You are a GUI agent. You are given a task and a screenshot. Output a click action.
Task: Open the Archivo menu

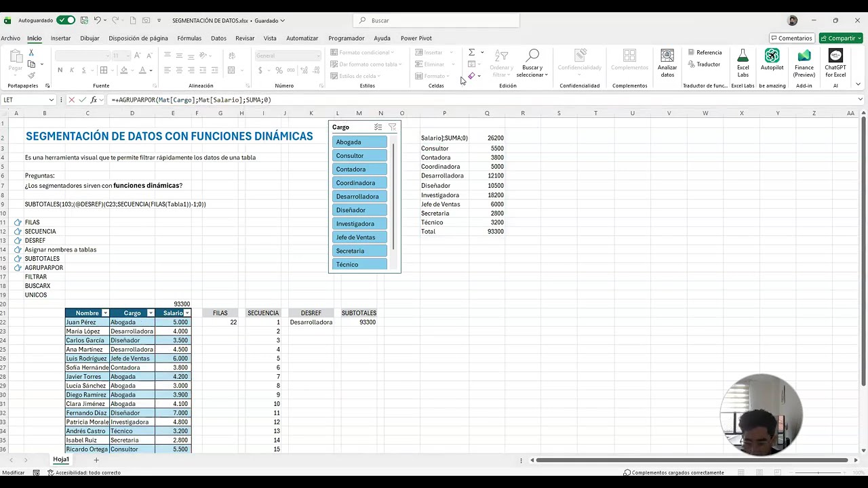click(10, 38)
